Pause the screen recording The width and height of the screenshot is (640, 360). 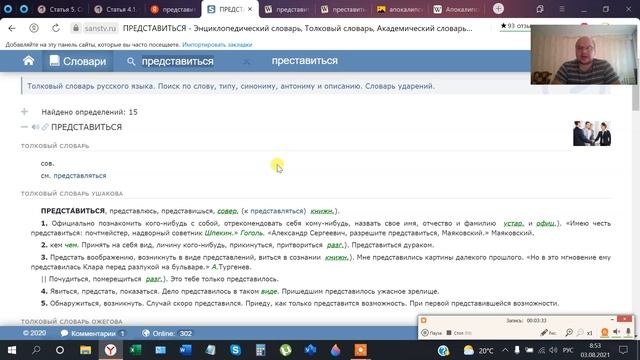(x=431, y=333)
